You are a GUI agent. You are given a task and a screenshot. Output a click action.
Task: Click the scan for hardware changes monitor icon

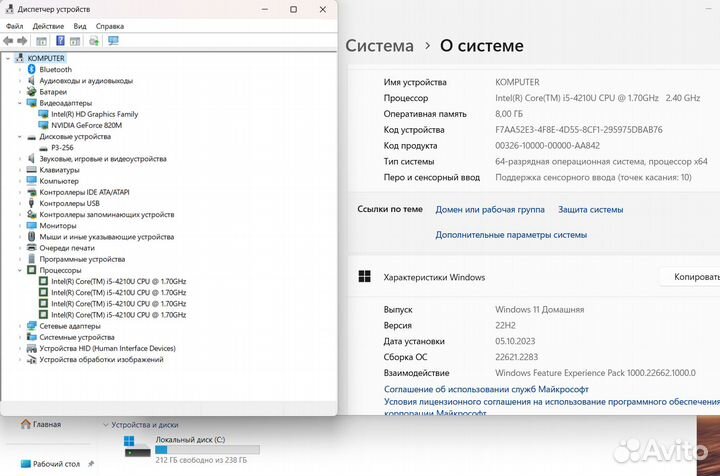[x=113, y=41]
